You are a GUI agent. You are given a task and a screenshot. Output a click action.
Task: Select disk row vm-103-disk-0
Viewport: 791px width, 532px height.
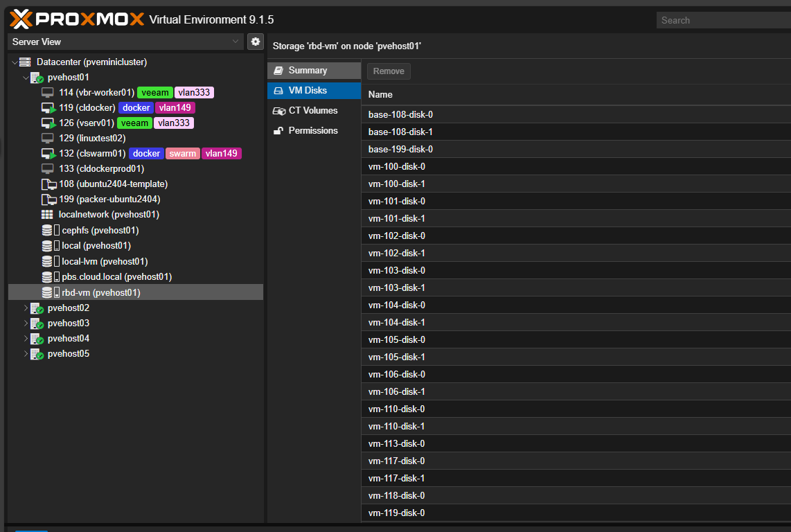576,271
